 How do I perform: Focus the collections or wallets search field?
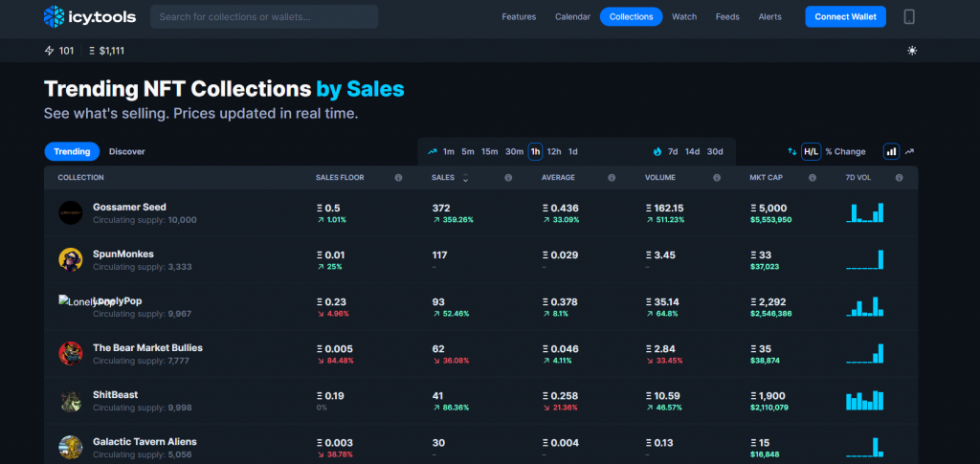click(264, 17)
